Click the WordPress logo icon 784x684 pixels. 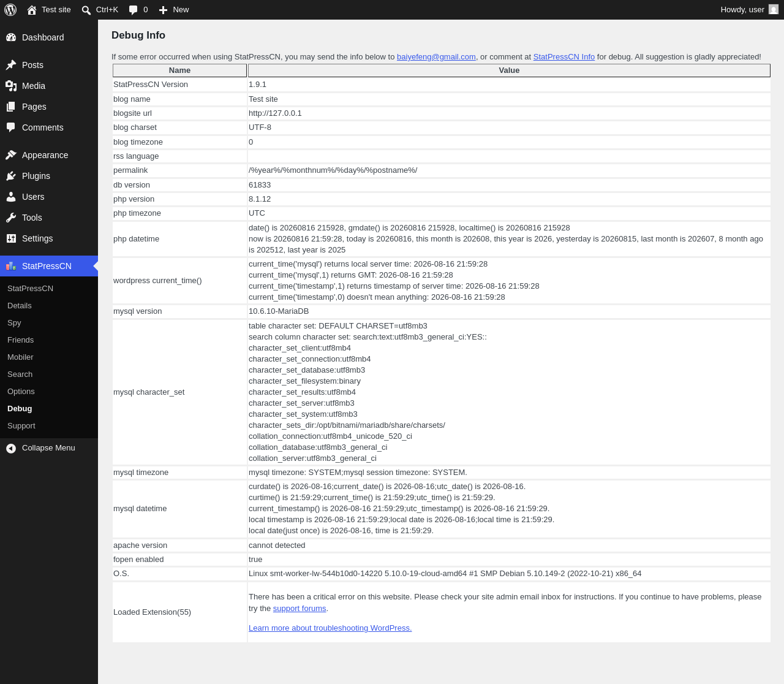(10, 10)
